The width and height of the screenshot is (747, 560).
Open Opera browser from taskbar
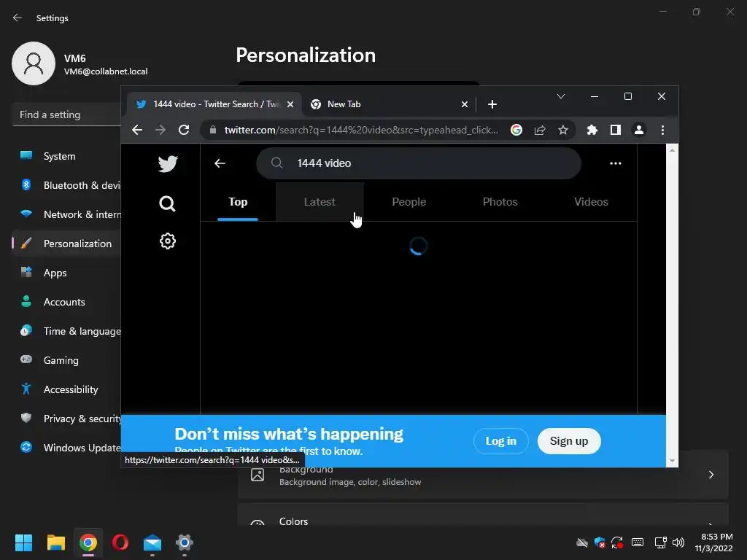(x=120, y=542)
